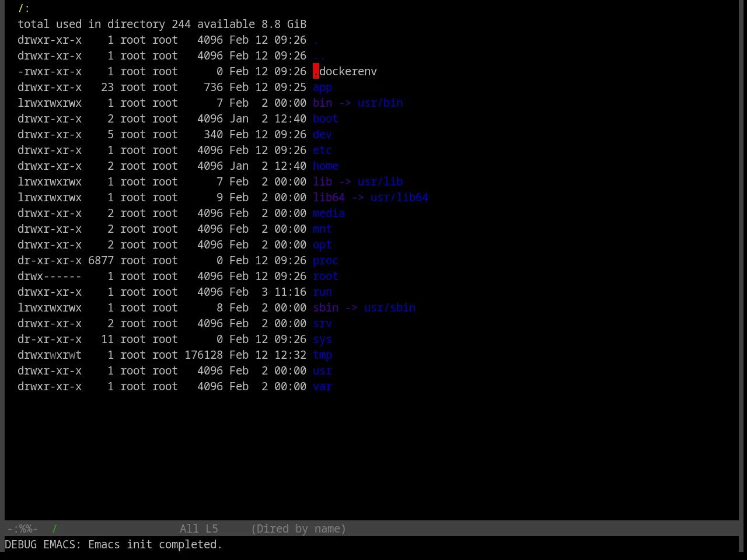
Task: Open the root directory
Action: click(x=326, y=276)
